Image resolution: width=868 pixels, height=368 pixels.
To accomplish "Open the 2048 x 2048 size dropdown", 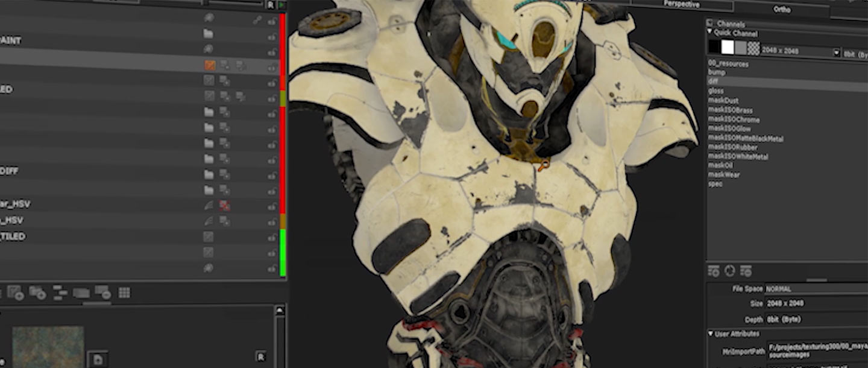I will pos(836,52).
